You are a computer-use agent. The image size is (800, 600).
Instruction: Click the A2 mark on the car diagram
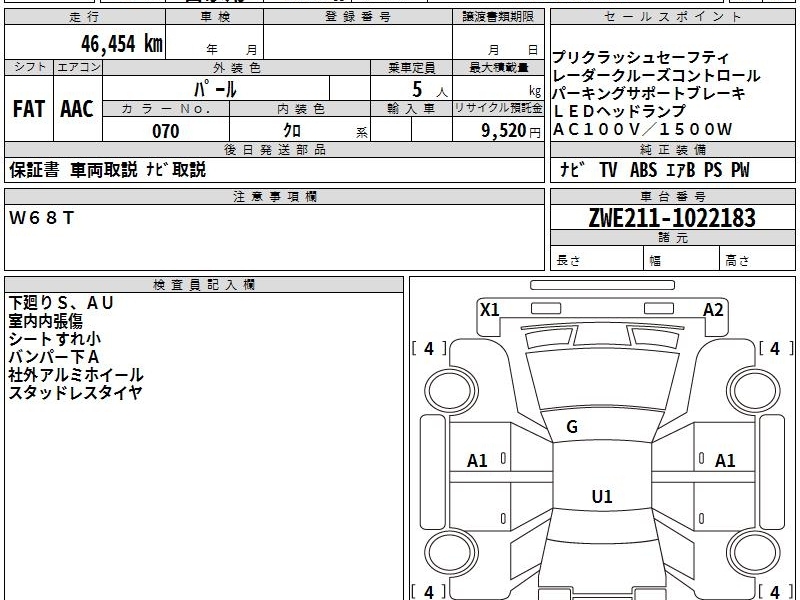(x=713, y=310)
